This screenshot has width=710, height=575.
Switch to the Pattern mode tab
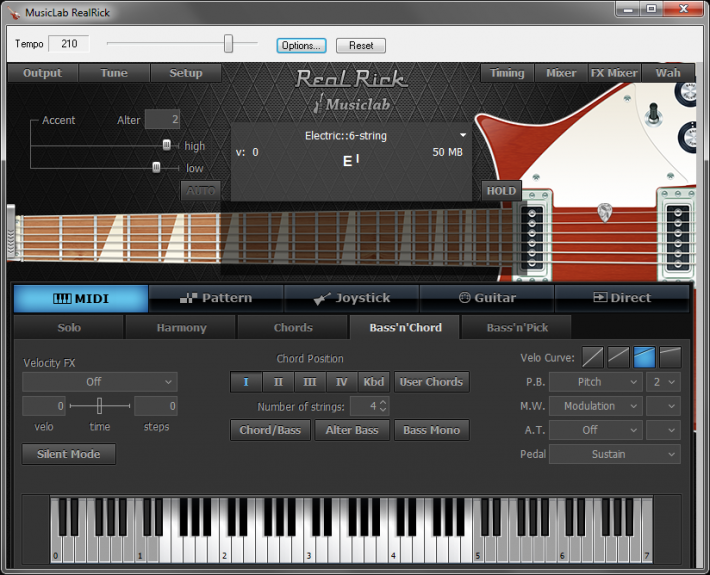pyautogui.click(x=216, y=298)
